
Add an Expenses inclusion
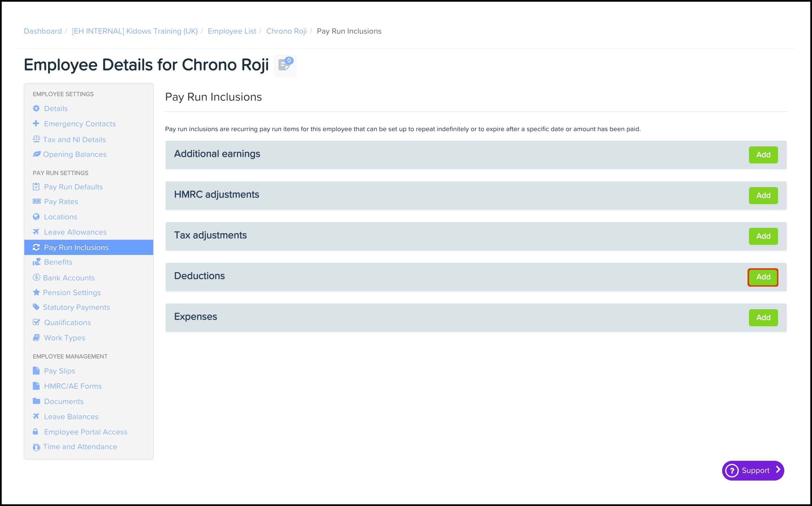(x=763, y=317)
